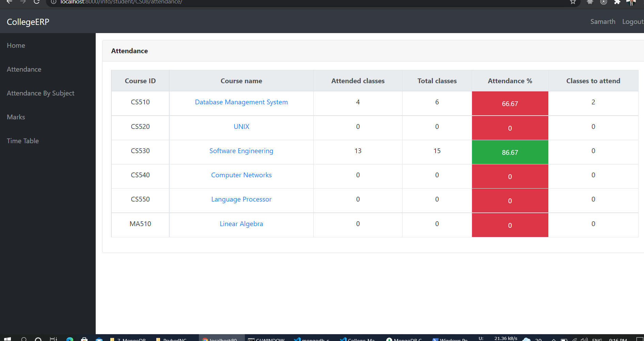Navigate to Attendance By Subject
Screen dimensions: 644x341
coord(41,93)
